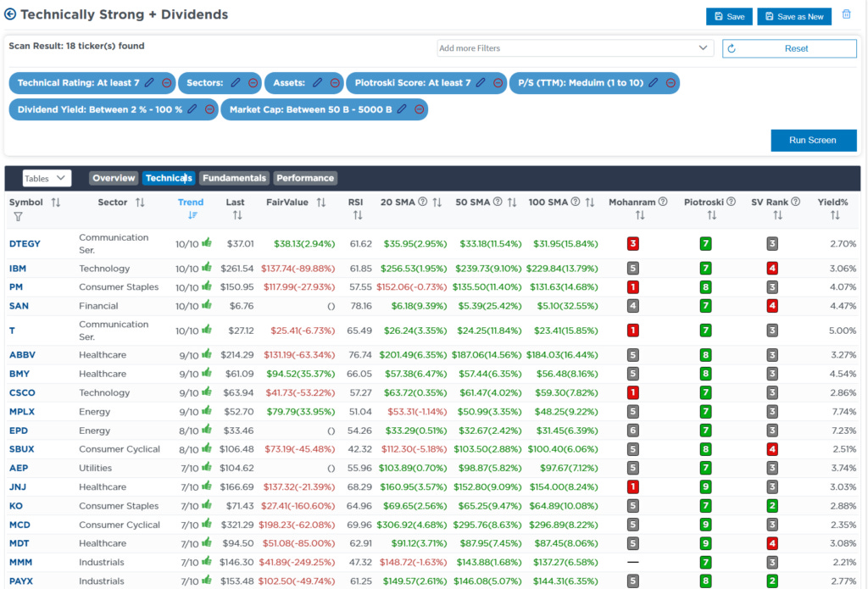Open the Add more Filters dropdown
Viewport: 868px width, 589px height.
pyautogui.click(x=575, y=48)
